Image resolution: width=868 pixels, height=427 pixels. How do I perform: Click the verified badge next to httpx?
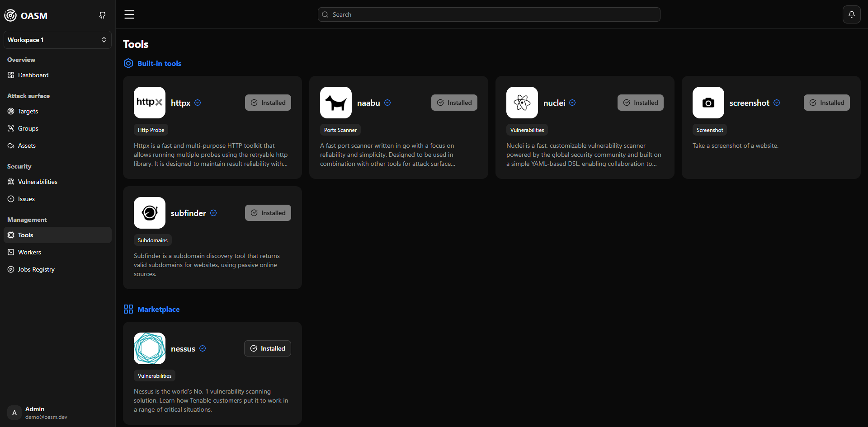(x=198, y=103)
